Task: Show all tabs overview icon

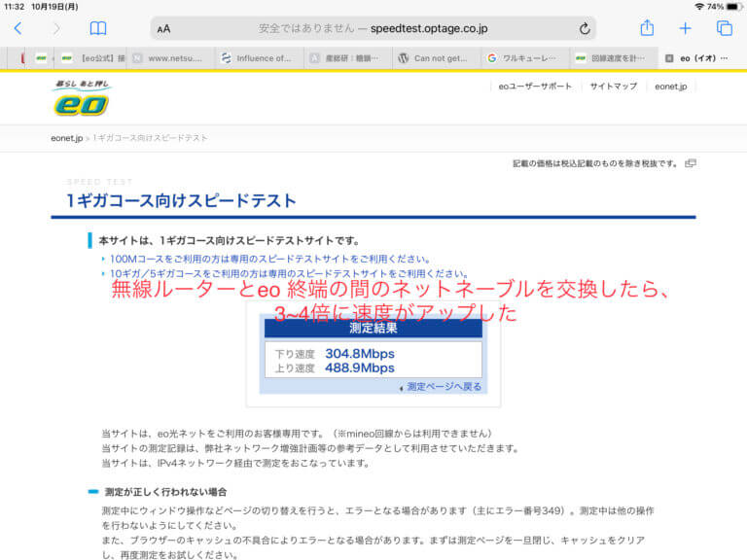Action: pyautogui.click(x=724, y=28)
